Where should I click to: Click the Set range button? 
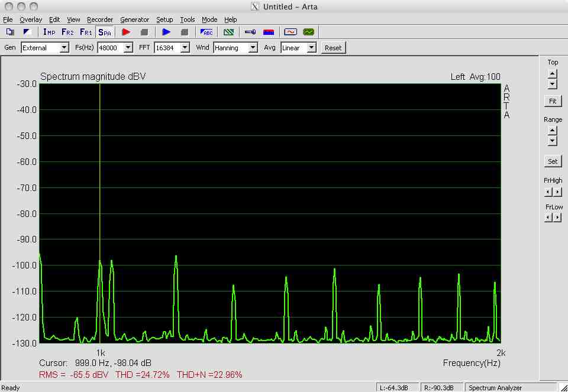click(553, 161)
